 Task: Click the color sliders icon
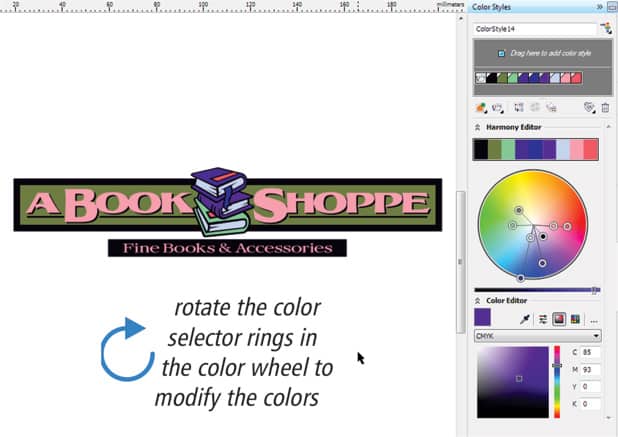point(543,319)
